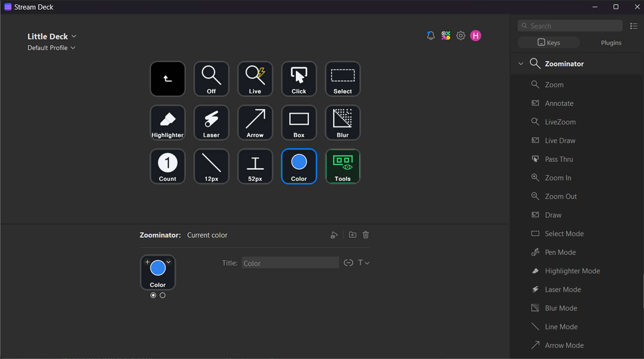This screenshot has width=644, height=359.
Task: Open the Little Deck device dropdown
Action: (52, 36)
